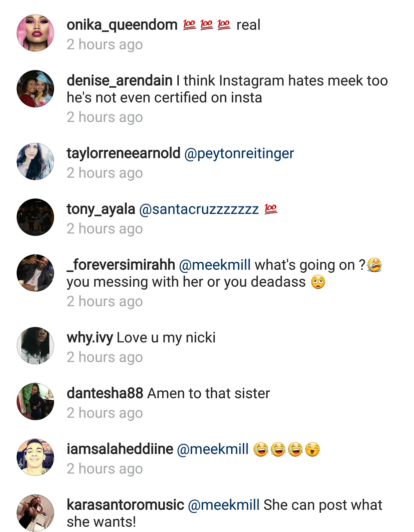Click the dantesha88 username

[105, 393]
